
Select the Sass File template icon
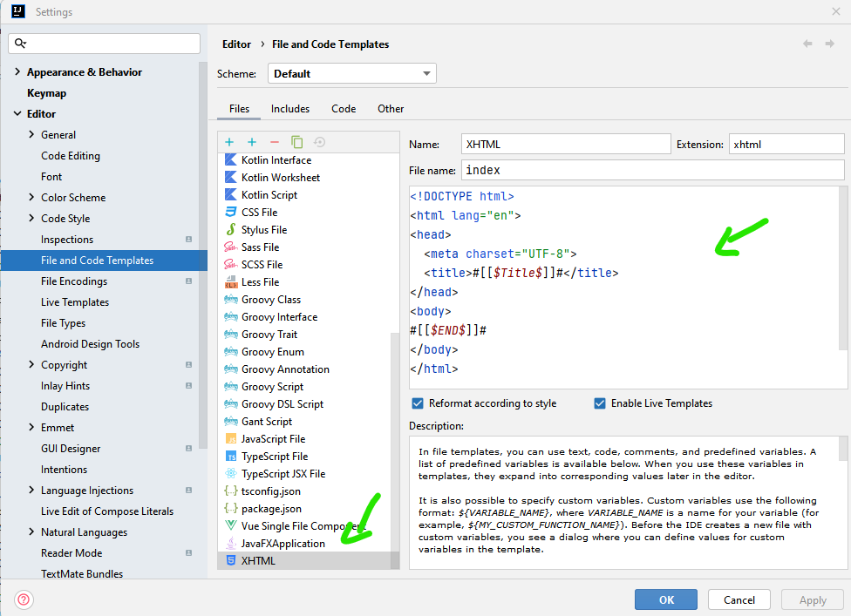tap(231, 247)
